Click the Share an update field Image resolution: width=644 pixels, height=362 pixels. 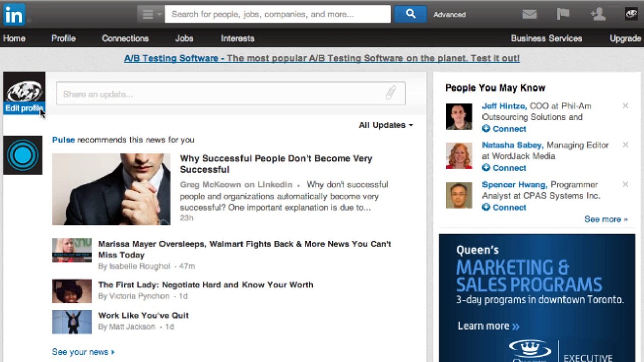(x=230, y=94)
